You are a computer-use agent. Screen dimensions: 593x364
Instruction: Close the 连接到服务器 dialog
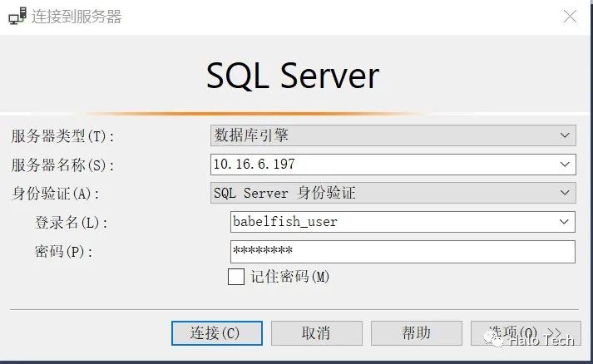coord(570,17)
